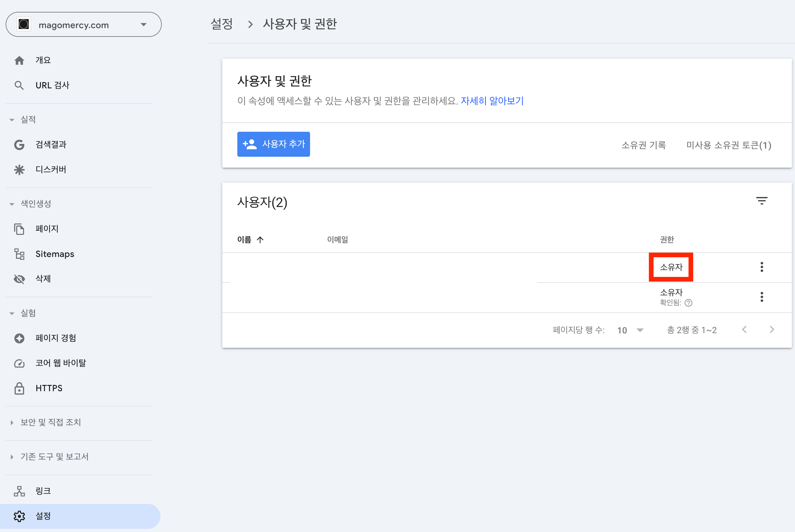Open 미사용 소유권 토큰(1)
Viewport: 795px width, 532px height.
(x=729, y=145)
